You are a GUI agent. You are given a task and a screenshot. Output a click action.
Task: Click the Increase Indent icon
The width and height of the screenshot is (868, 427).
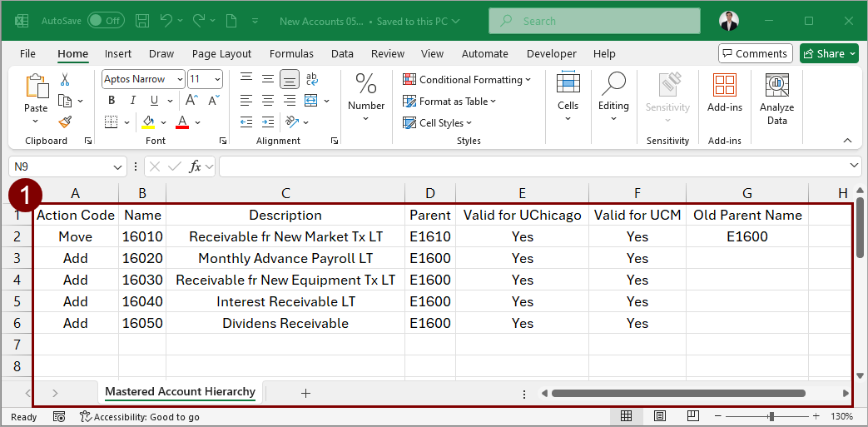[x=268, y=122]
